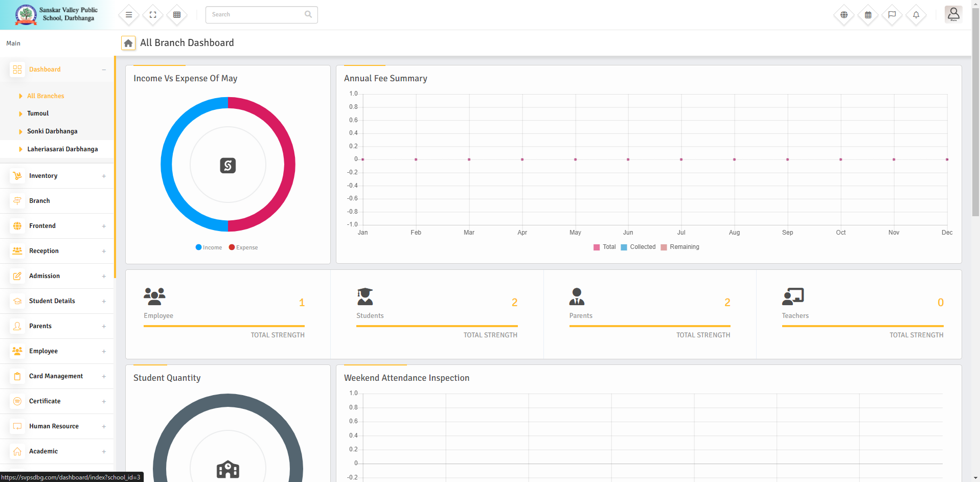This screenshot has width=980, height=482.
Task: Click the Academic house icon
Action: (x=17, y=451)
